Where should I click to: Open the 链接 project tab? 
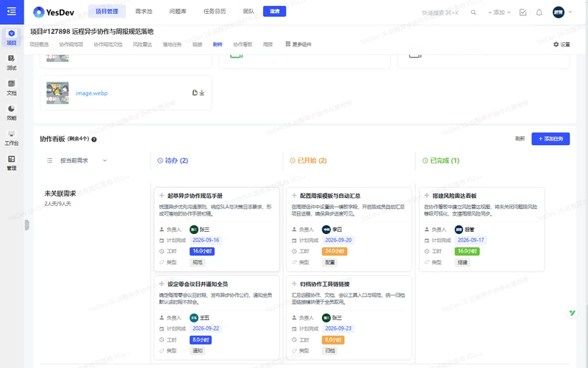197,44
